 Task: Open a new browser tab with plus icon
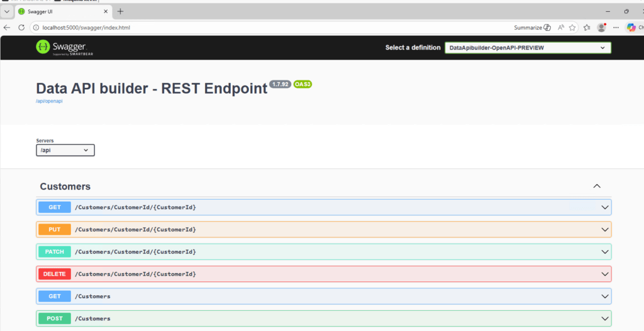click(120, 11)
